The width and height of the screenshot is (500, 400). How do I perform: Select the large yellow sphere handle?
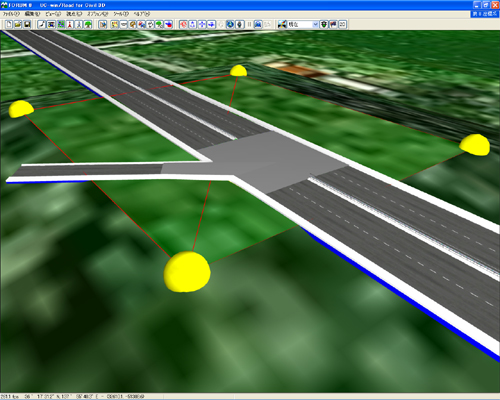click(187, 272)
